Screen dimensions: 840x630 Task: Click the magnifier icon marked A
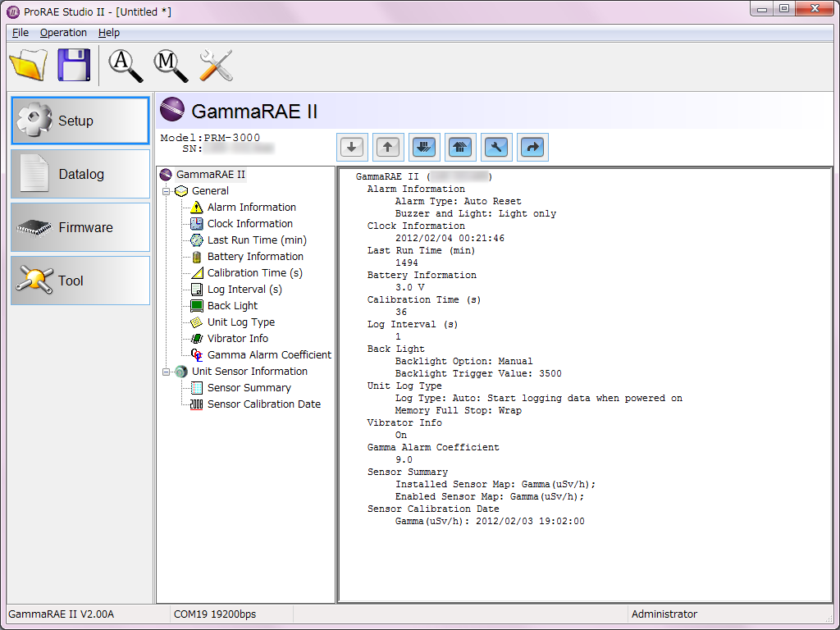[x=126, y=66]
